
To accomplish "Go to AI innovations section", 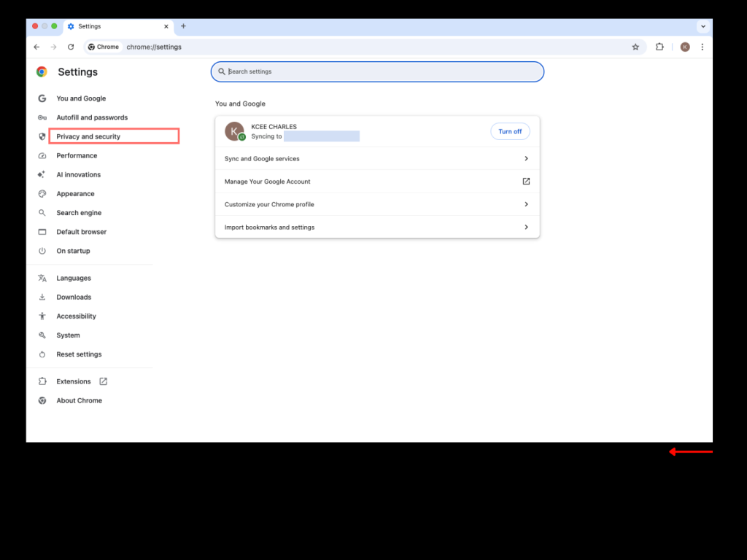I will click(x=78, y=175).
